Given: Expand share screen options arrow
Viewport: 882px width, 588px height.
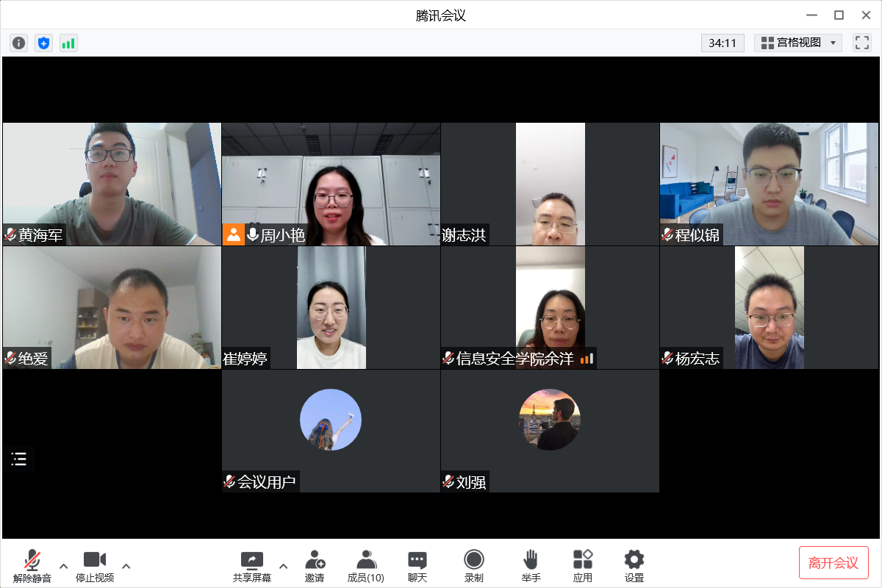Looking at the screenshot, I should point(284,566).
